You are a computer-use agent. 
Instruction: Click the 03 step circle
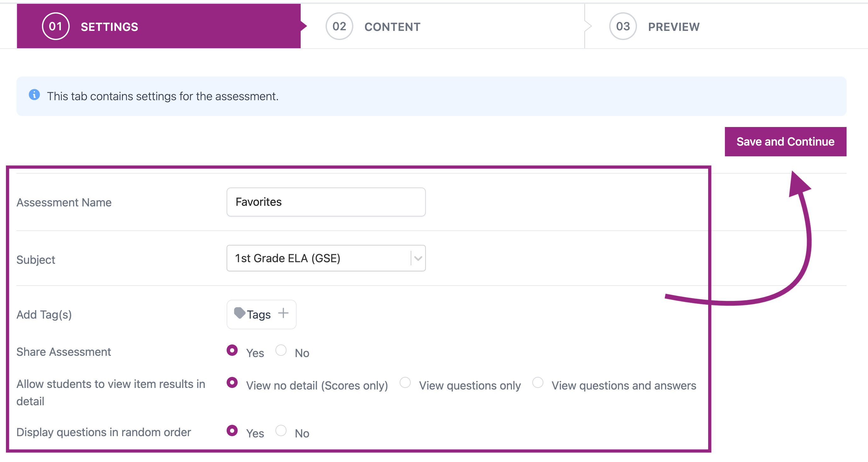623,26
